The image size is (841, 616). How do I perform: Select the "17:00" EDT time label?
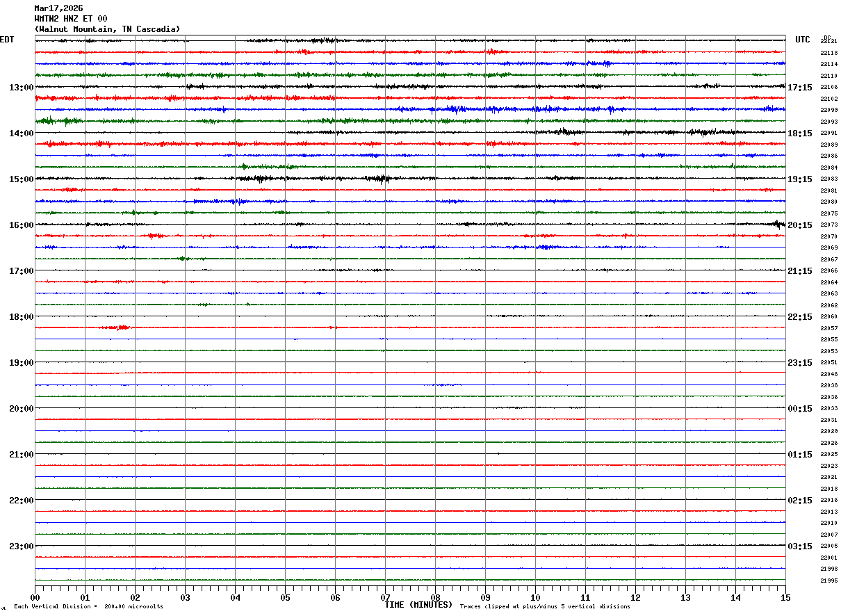[21, 271]
